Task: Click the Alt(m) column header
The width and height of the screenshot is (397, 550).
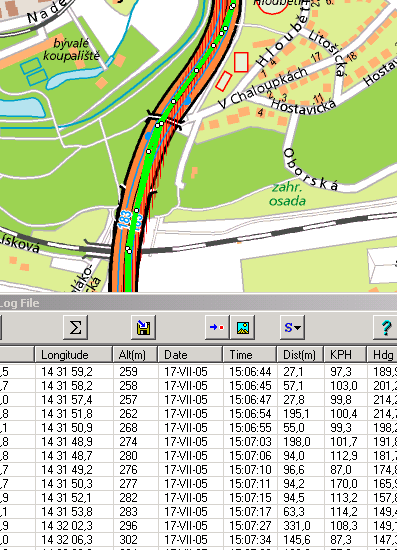Action: point(135,355)
